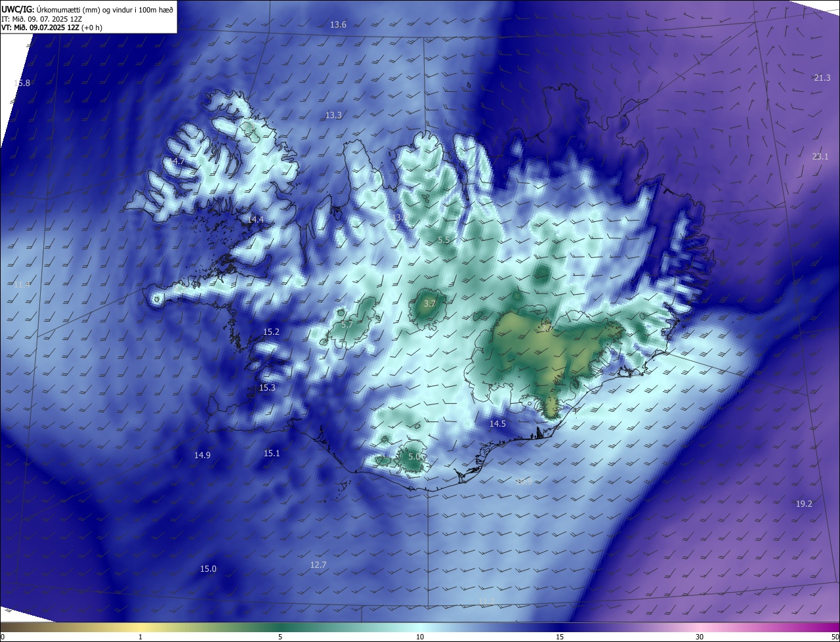Click the colour scale tick labelled 30
This screenshot has height=642, width=840.
(700, 637)
